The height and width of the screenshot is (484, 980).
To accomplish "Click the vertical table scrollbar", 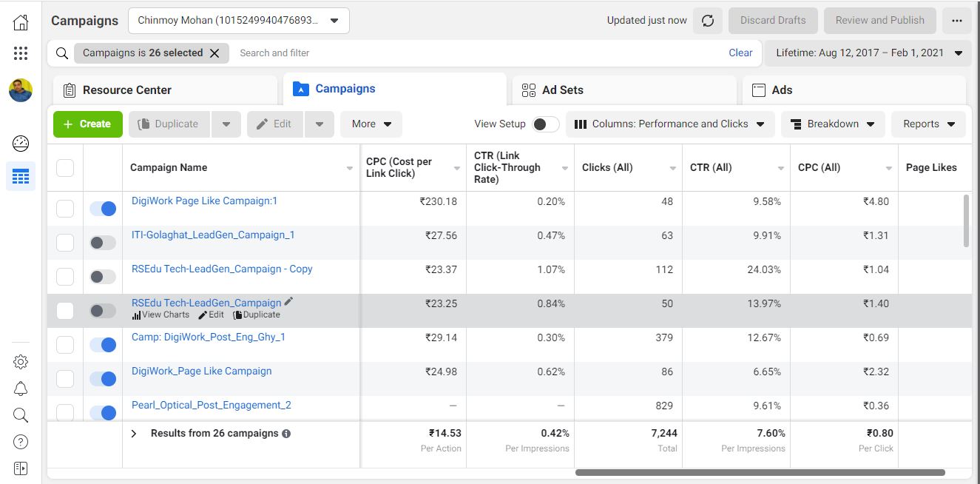I will pyautogui.click(x=967, y=221).
